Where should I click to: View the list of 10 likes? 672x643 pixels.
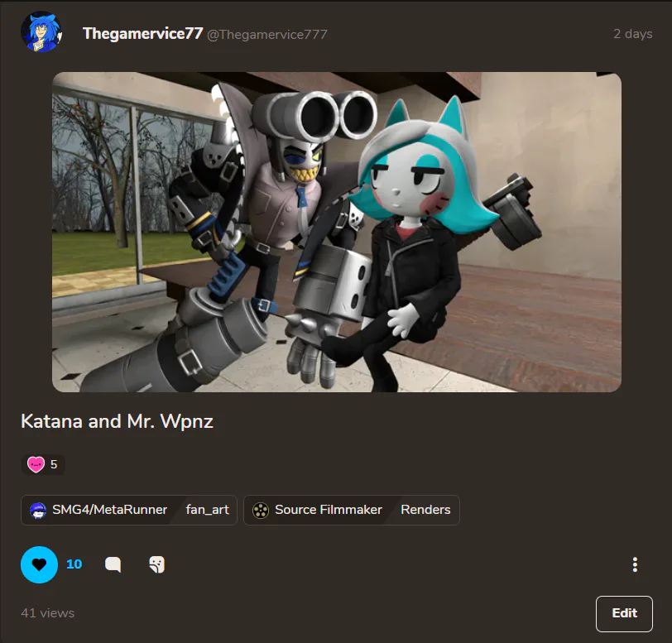click(x=74, y=564)
